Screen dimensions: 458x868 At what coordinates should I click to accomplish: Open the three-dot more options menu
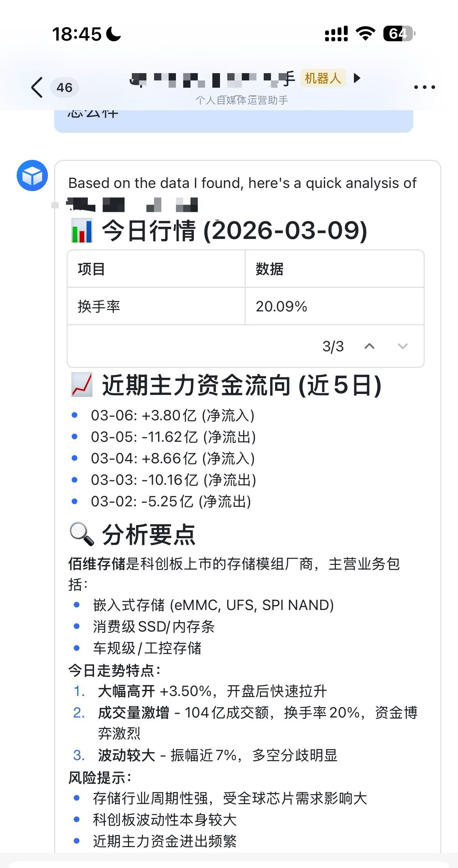coord(424,87)
